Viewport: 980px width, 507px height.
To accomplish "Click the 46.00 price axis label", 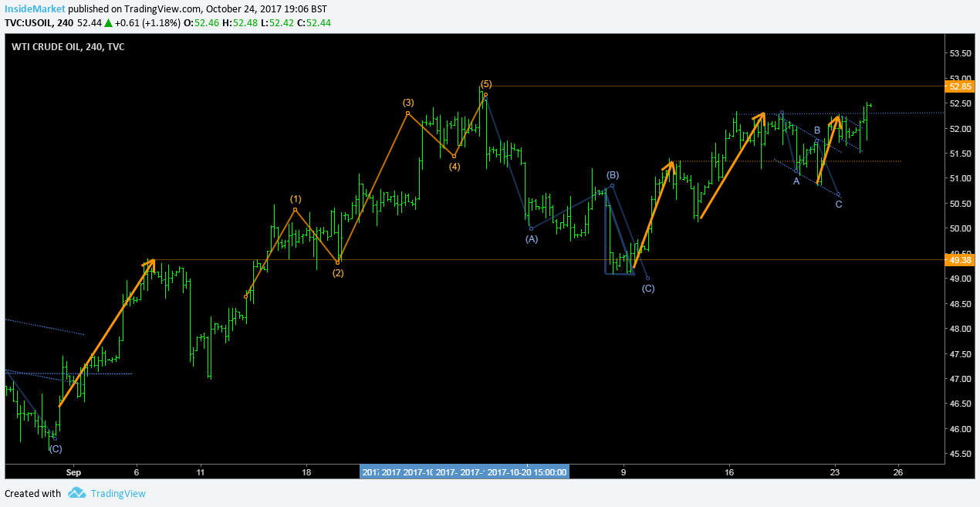I will (x=959, y=429).
